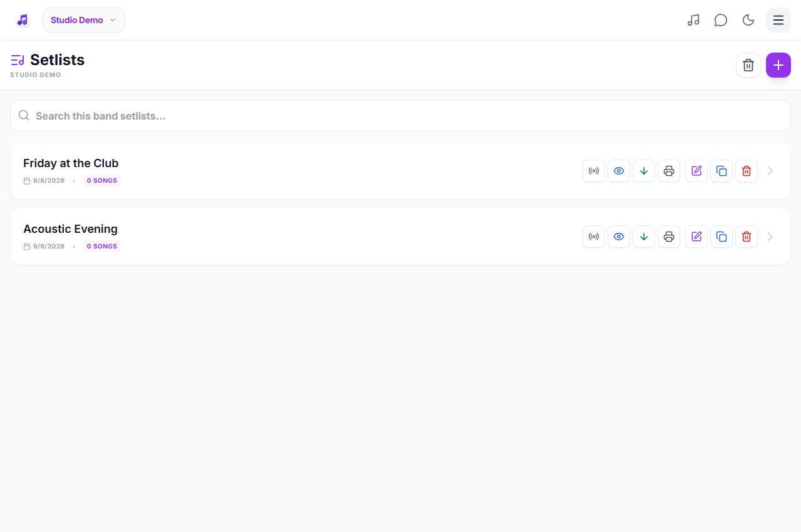The width and height of the screenshot is (801, 532).
Task: Go home via the app logo
Action: [23, 20]
